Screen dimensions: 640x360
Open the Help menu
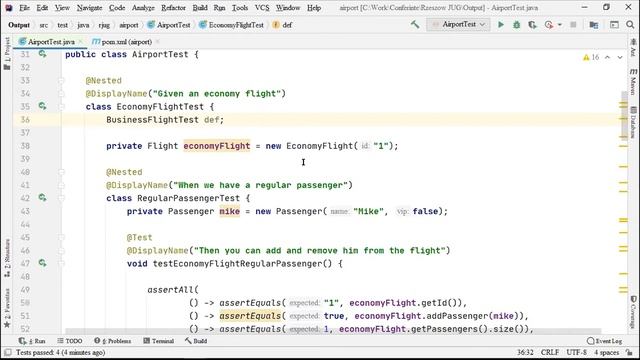click(313, 8)
